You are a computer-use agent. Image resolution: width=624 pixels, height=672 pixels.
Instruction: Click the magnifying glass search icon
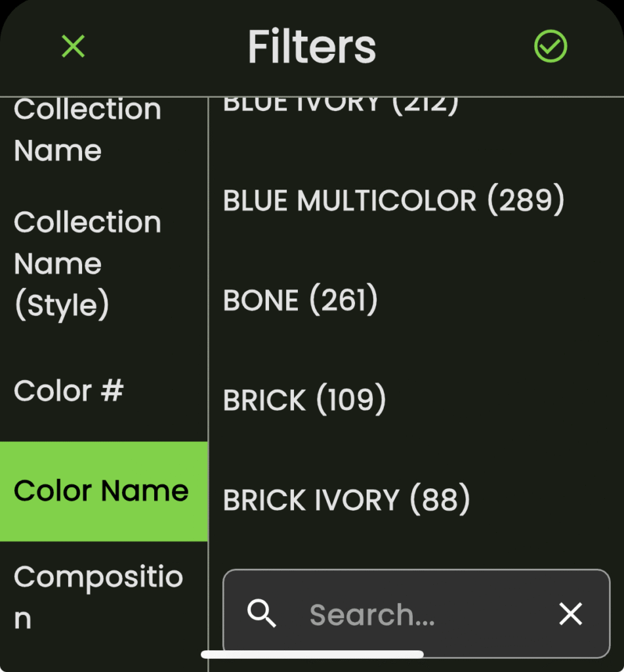pos(261,614)
